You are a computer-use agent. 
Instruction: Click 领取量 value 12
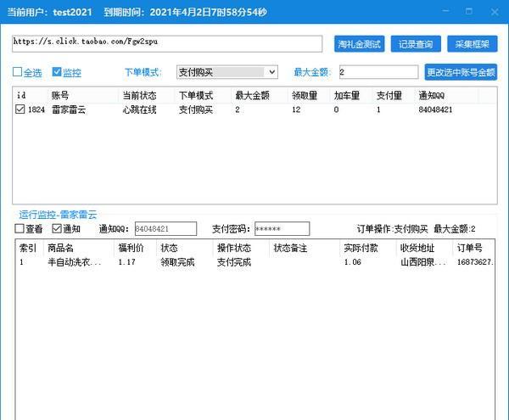[x=296, y=109]
